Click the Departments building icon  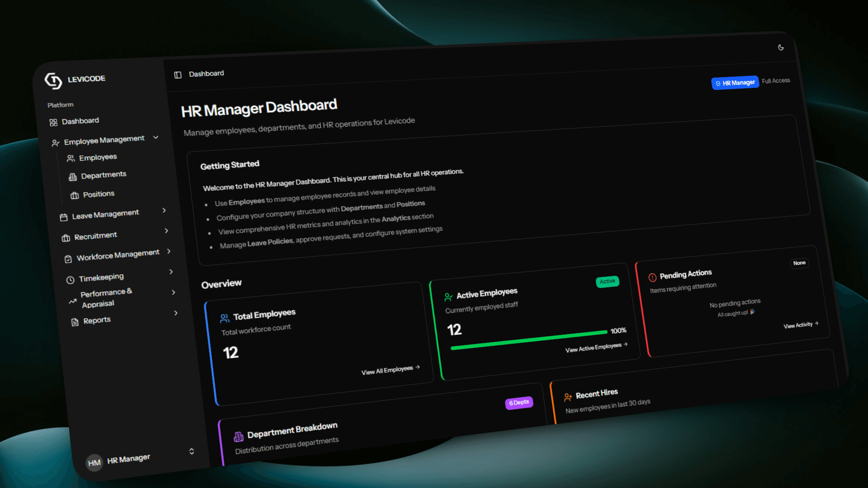pyautogui.click(x=72, y=177)
